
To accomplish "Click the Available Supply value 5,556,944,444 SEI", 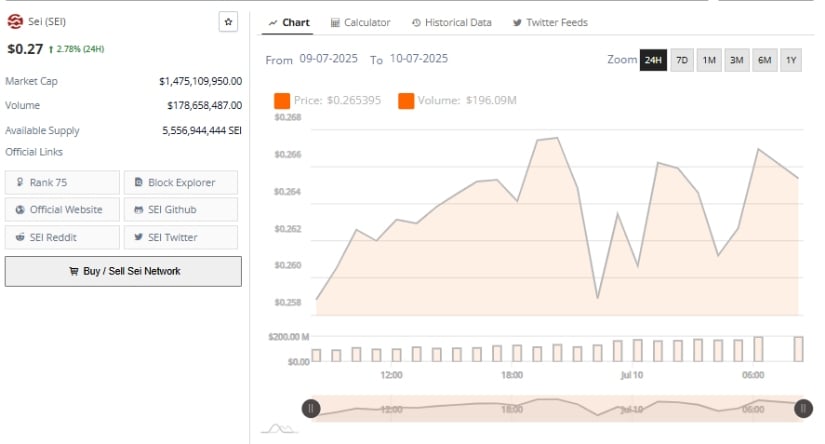I will (x=202, y=130).
